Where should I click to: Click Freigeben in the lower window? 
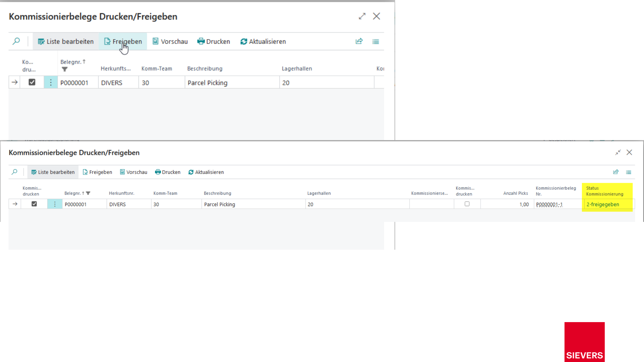[97, 172]
